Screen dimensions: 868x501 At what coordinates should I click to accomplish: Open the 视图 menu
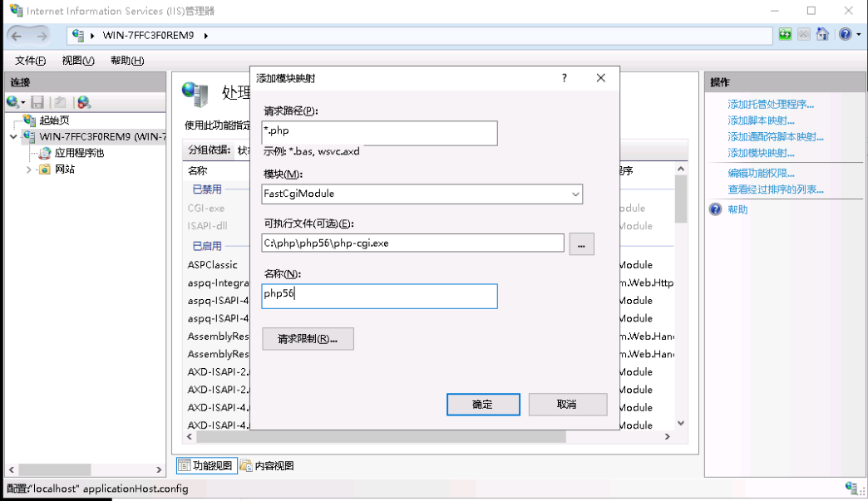pyautogui.click(x=78, y=61)
